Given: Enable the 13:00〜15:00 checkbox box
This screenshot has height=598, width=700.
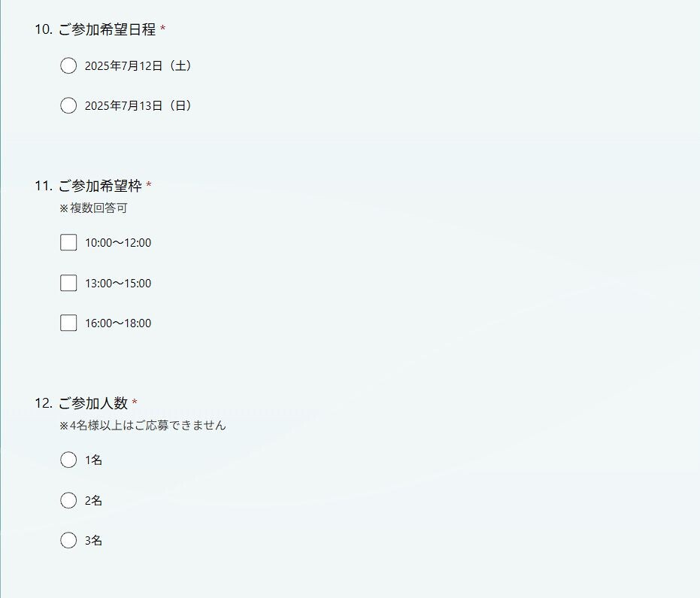Looking at the screenshot, I should (x=68, y=283).
